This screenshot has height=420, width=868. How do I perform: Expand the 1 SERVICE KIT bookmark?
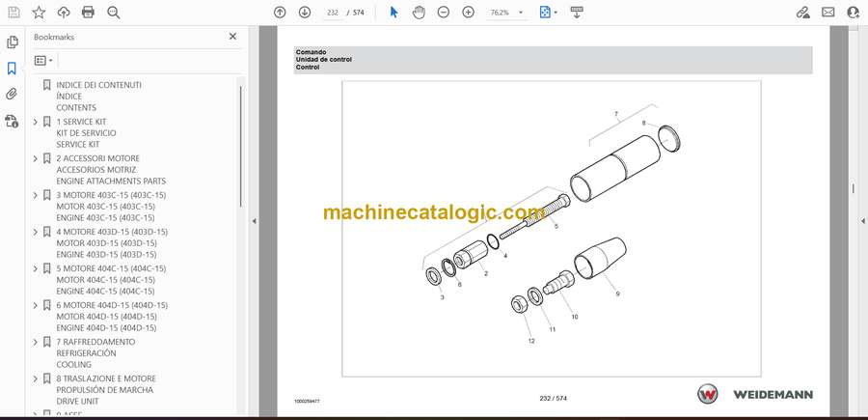(36, 122)
